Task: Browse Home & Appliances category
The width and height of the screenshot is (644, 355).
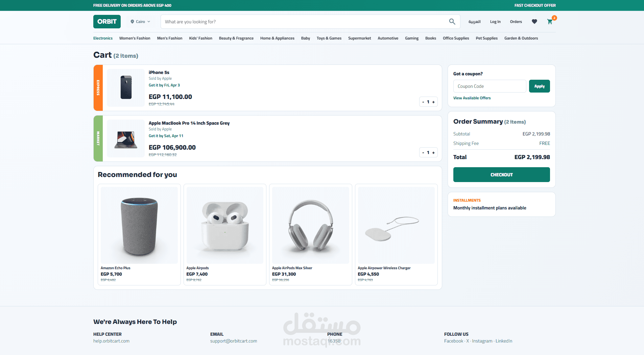Action: (277, 38)
